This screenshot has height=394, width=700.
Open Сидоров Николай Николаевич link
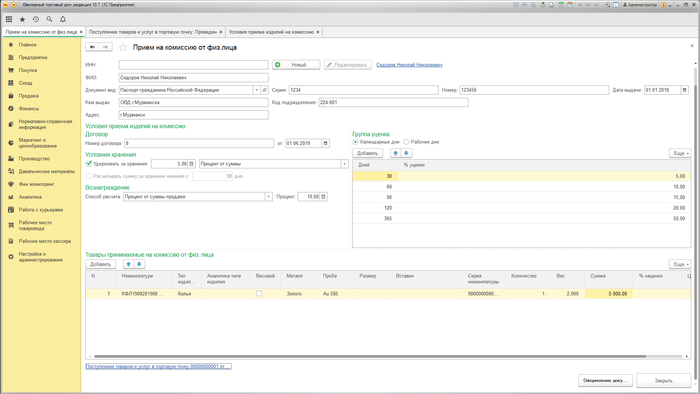pyautogui.click(x=409, y=65)
